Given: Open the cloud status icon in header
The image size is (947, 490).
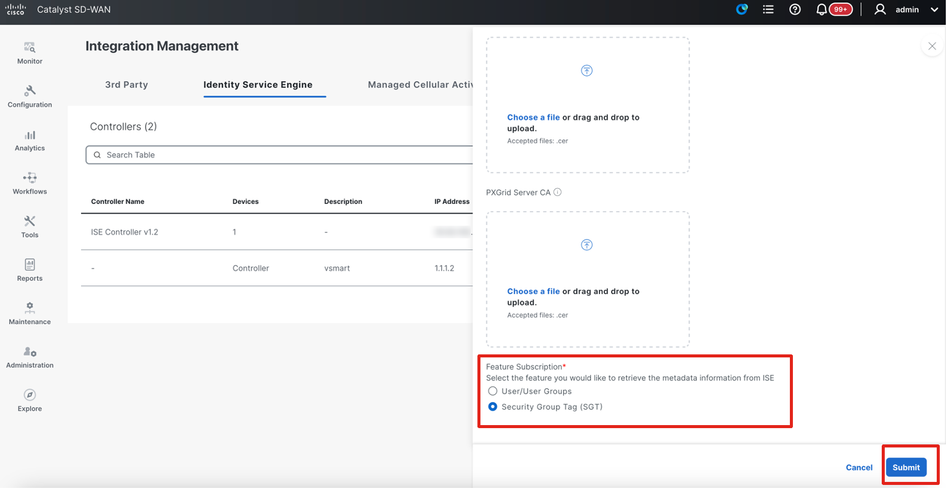Looking at the screenshot, I should [742, 10].
